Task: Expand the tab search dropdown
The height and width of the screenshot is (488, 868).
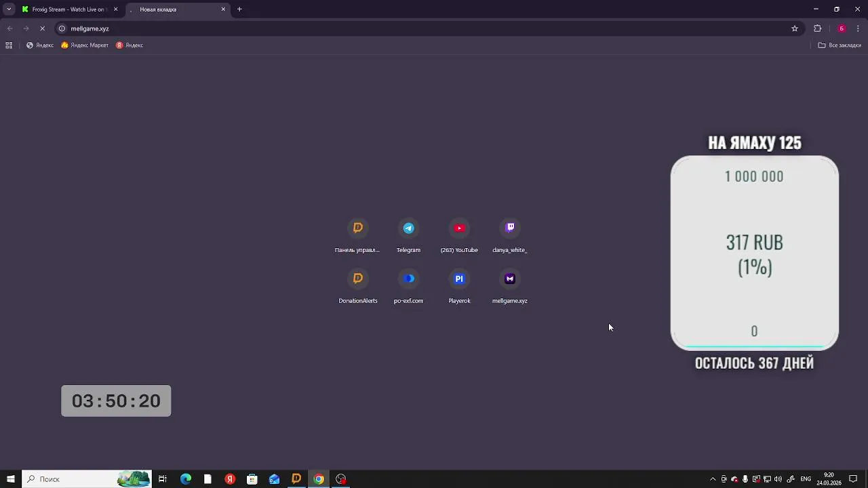Action: (x=9, y=9)
